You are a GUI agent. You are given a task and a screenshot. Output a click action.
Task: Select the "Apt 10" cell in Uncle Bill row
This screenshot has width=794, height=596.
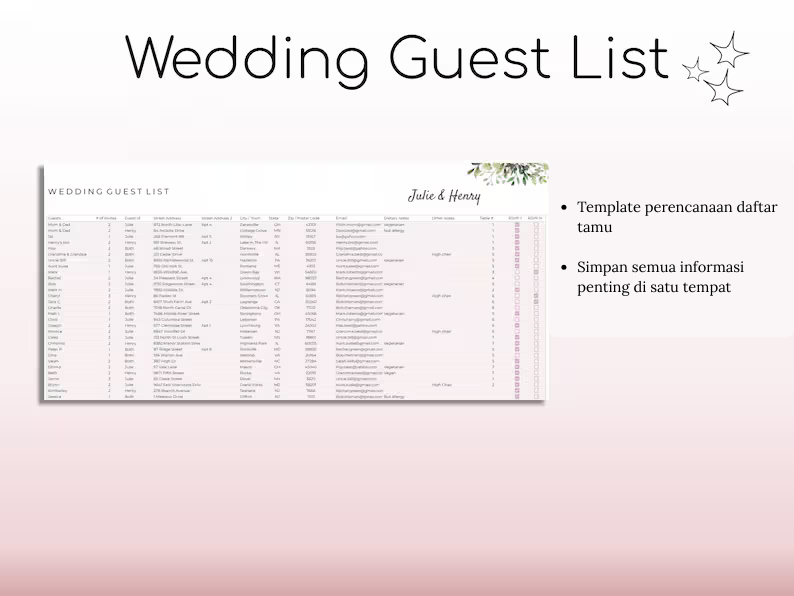coord(207,260)
